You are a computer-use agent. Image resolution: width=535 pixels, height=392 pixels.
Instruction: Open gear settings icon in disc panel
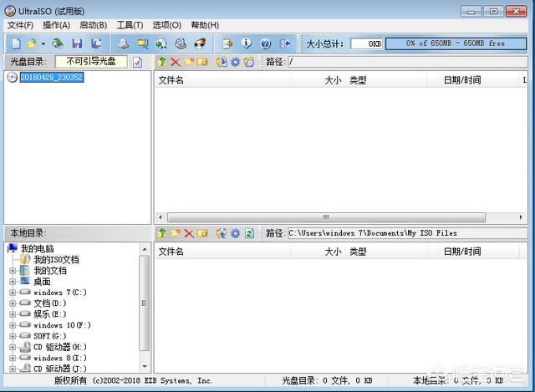pyautogui.click(x=236, y=62)
